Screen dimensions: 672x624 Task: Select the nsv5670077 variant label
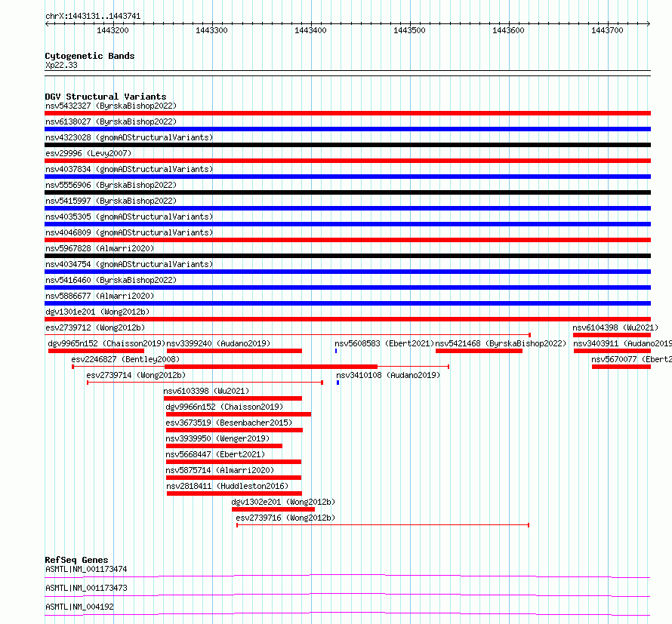[632, 359]
